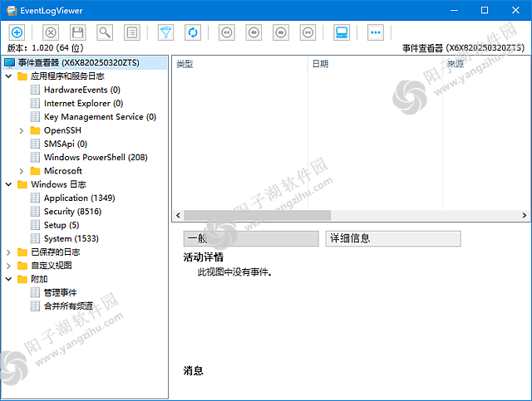Jump to last event (double-right arrow)
Image resolution: width=532 pixels, height=401 pixels.
pos(308,32)
